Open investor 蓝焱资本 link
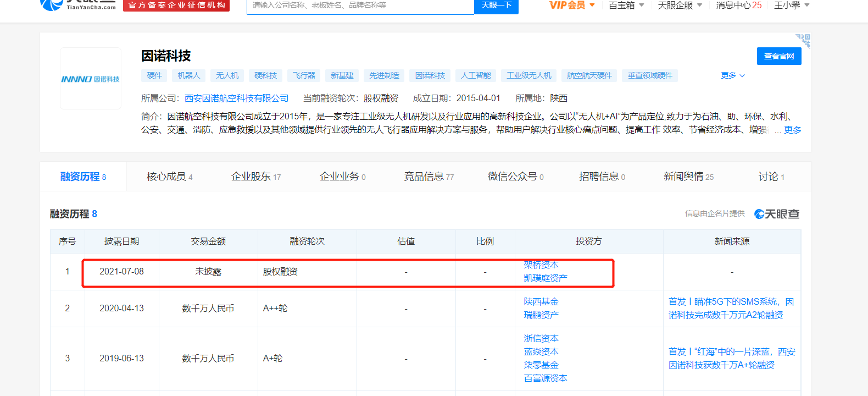 click(x=541, y=351)
